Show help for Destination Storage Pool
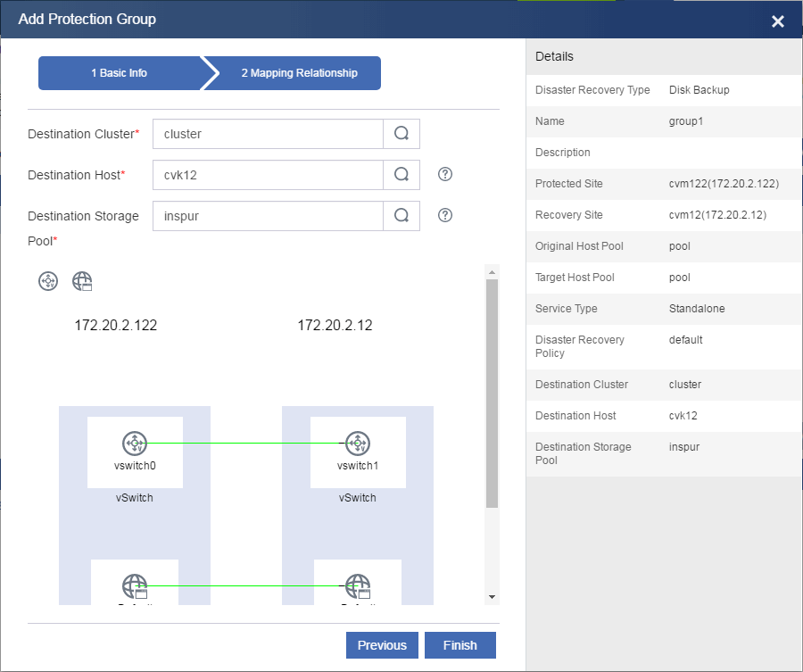The image size is (803, 672). (x=445, y=215)
